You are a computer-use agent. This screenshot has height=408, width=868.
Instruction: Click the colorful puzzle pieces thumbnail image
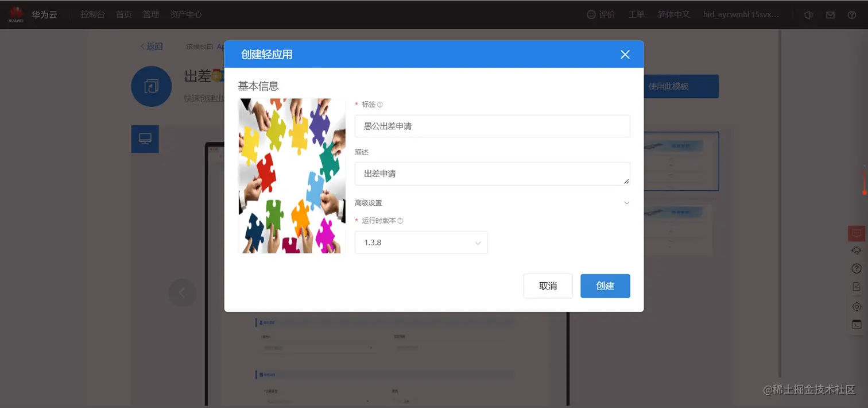coord(292,175)
